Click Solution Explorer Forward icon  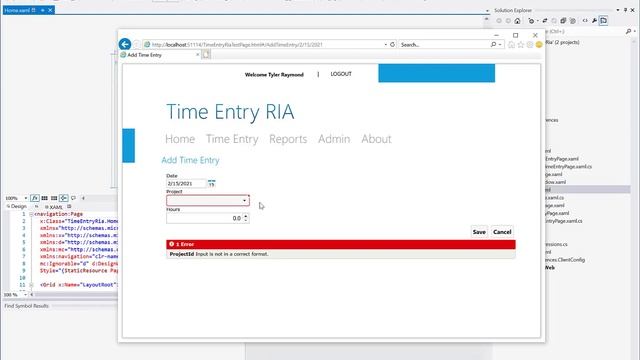click(508, 21)
